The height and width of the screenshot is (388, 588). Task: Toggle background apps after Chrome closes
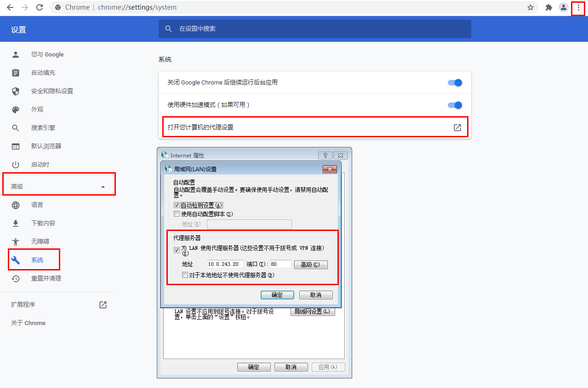pyautogui.click(x=454, y=83)
